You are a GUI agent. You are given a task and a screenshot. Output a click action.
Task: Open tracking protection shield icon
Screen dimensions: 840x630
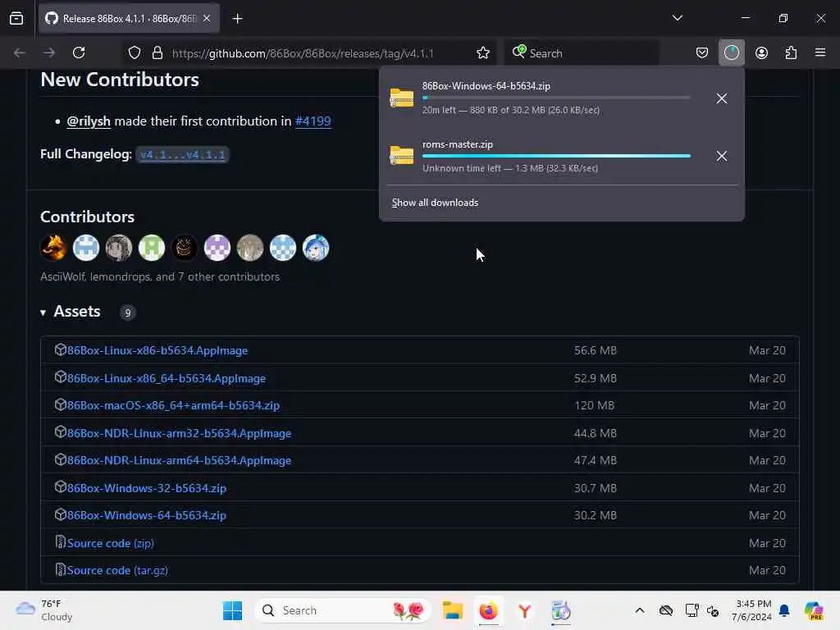135,53
